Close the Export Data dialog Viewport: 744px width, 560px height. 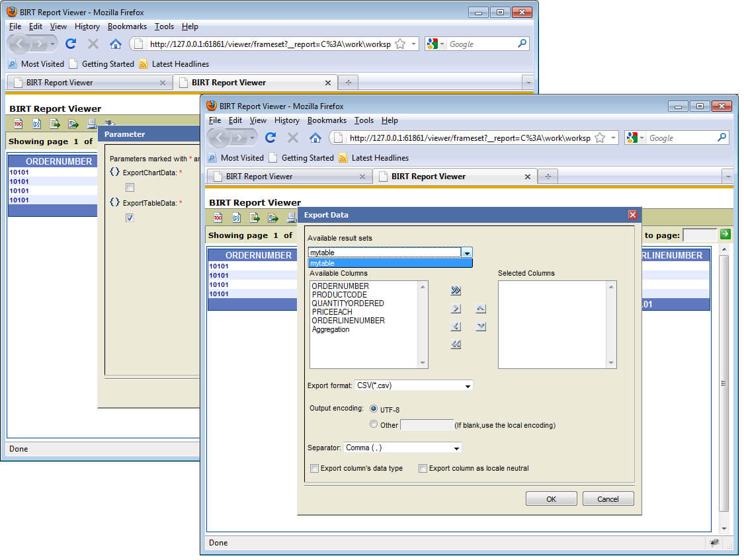click(632, 215)
